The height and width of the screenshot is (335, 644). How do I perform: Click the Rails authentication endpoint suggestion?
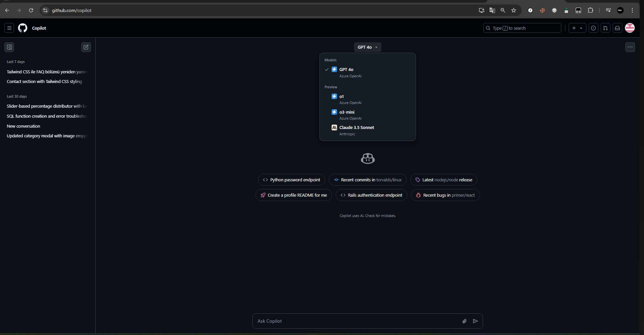(371, 195)
